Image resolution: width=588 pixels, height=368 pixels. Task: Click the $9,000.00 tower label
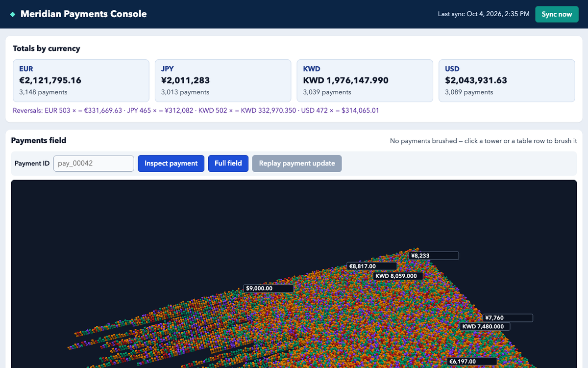tap(269, 288)
